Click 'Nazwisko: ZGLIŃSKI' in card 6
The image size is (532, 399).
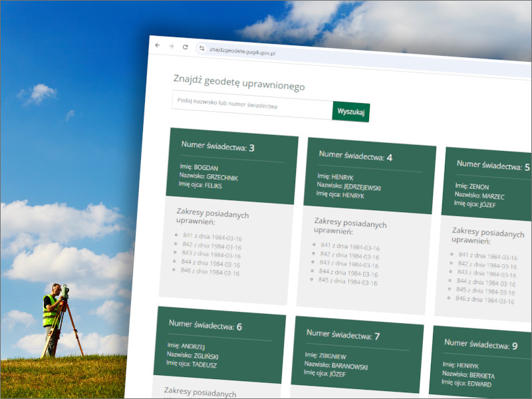192,355
